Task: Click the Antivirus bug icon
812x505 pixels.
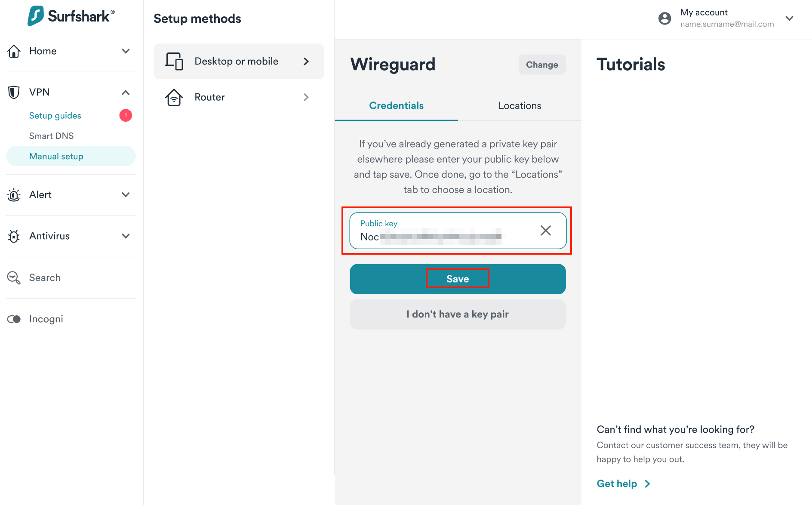Action: (14, 236)
